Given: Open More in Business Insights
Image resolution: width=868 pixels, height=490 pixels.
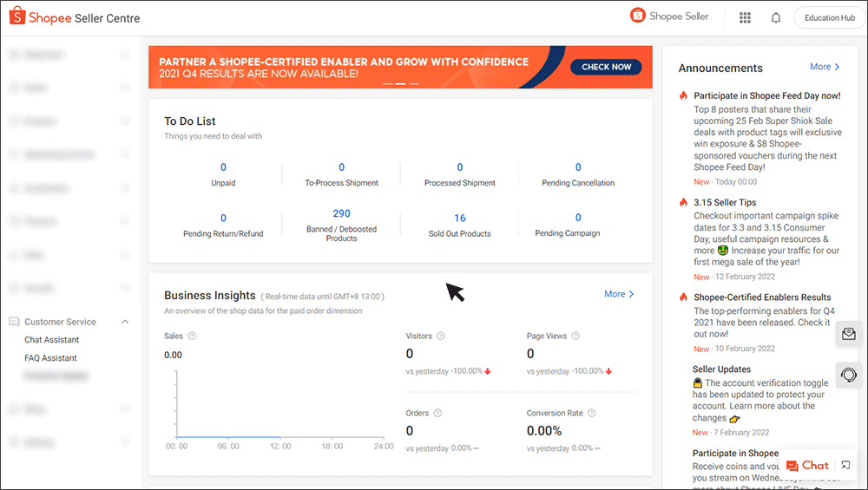Looking at the screenshot, I should (619, 294).
